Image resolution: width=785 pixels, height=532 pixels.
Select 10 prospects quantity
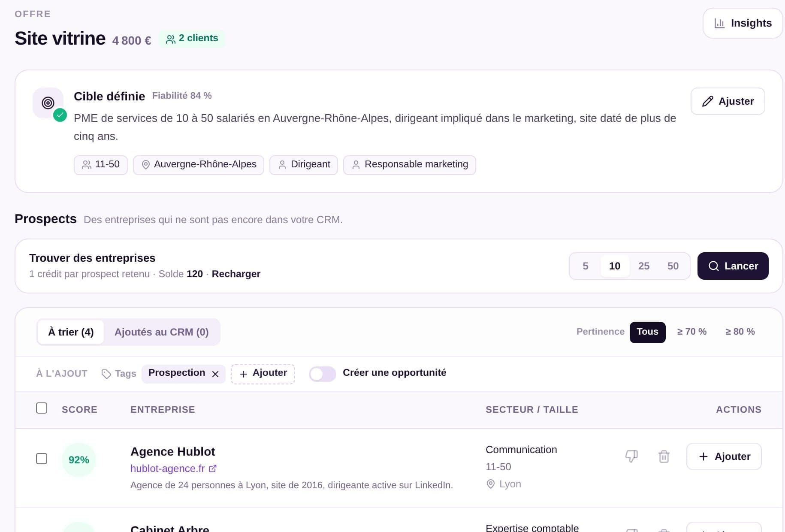pyautogui.click(x=615, y=266)
